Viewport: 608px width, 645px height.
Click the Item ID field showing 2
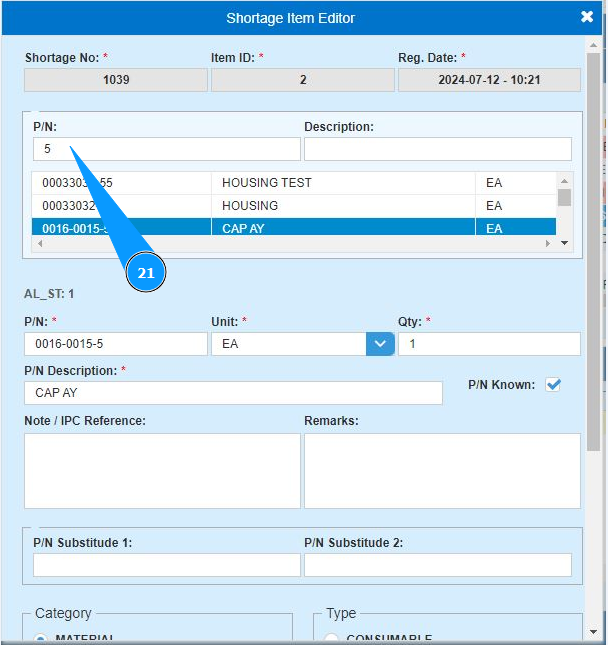point(303,80)
